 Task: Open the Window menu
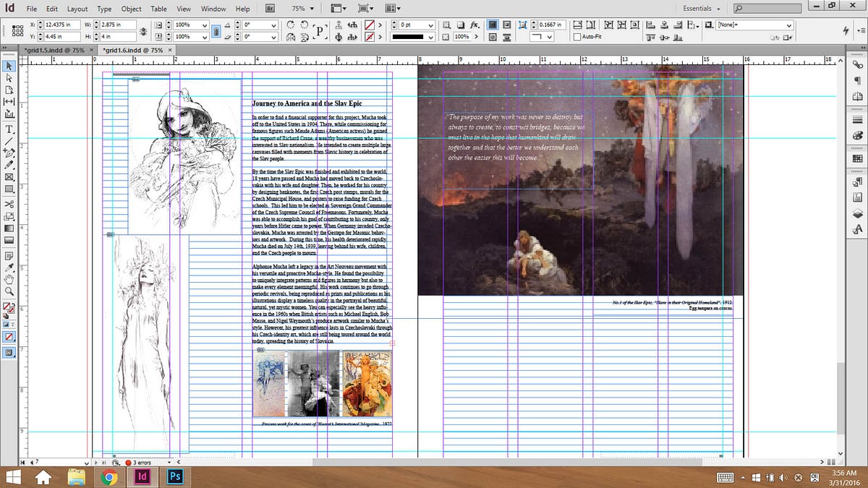click(213, 9)
